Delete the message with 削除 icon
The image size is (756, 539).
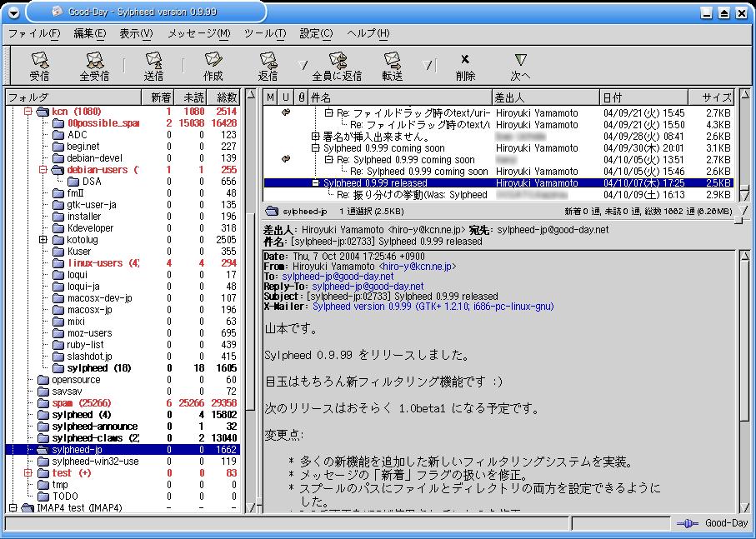click(x=465, y=59)
